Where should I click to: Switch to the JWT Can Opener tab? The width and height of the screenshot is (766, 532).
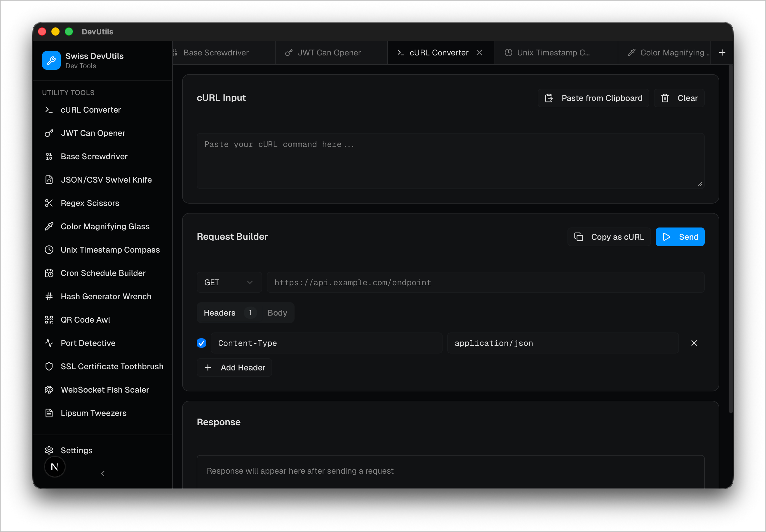coord(329,53)
